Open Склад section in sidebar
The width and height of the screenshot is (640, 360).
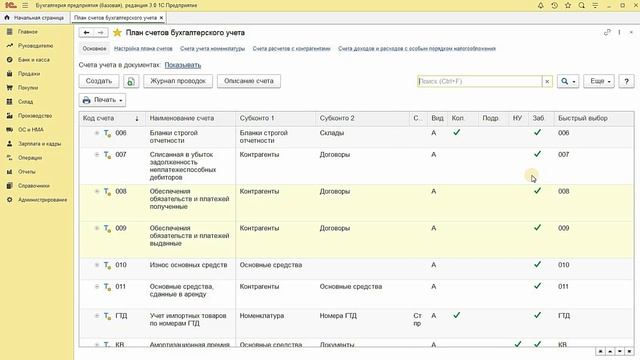pyautogui.click(x=25, y=102)
